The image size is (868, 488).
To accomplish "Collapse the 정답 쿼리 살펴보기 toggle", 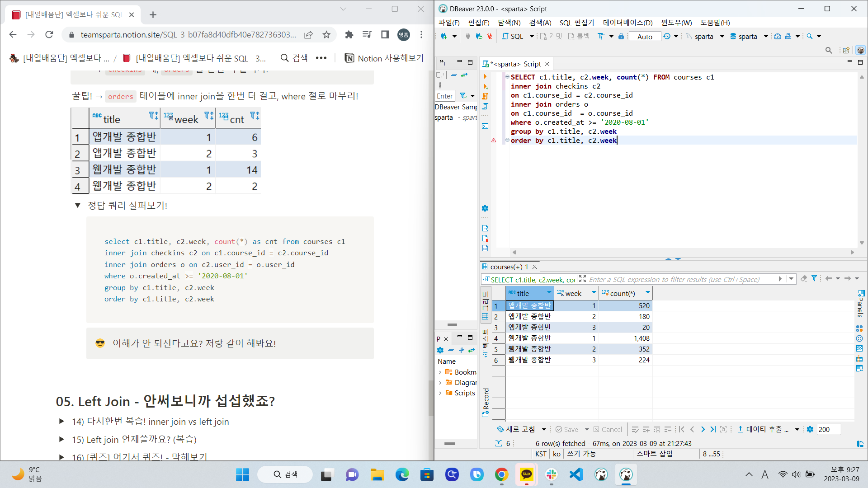I will click(78, 206).
